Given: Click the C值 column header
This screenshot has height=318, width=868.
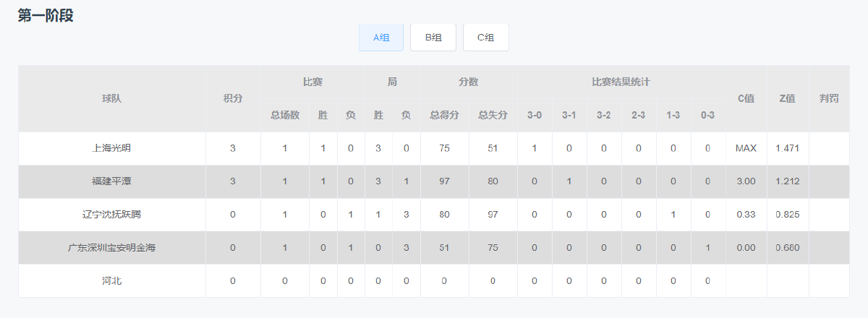Looking at the screenshot, I should (x=746, y=99).
